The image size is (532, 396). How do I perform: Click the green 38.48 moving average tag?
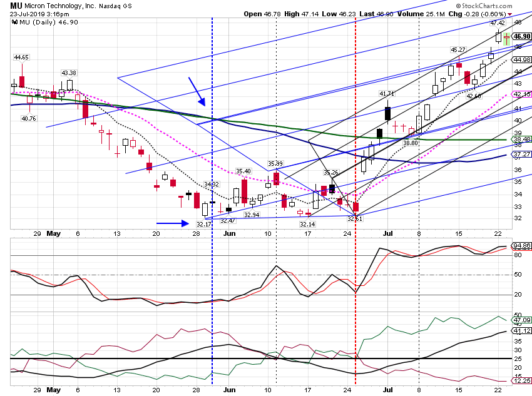click(522, 140)
